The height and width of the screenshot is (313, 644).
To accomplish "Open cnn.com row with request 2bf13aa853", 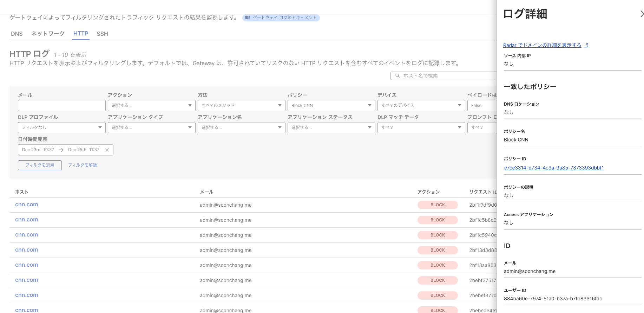I will point(26,265).
